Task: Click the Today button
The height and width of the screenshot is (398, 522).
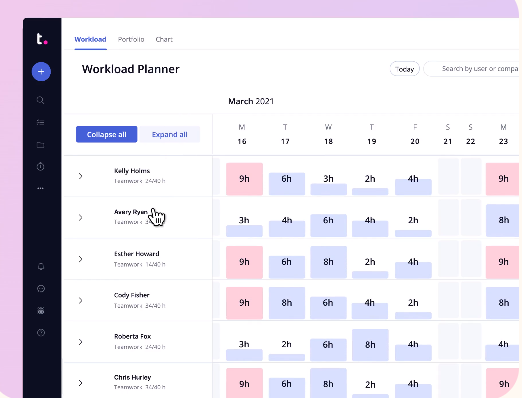Action: [404, 69]
